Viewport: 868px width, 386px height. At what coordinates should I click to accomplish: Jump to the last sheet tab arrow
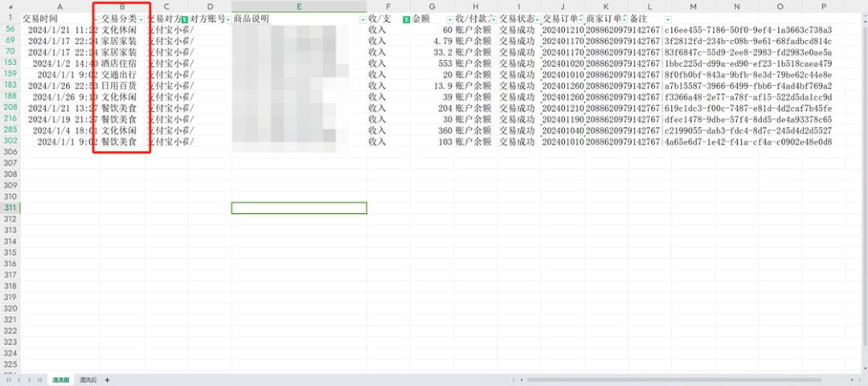click(x=39, y=380)
